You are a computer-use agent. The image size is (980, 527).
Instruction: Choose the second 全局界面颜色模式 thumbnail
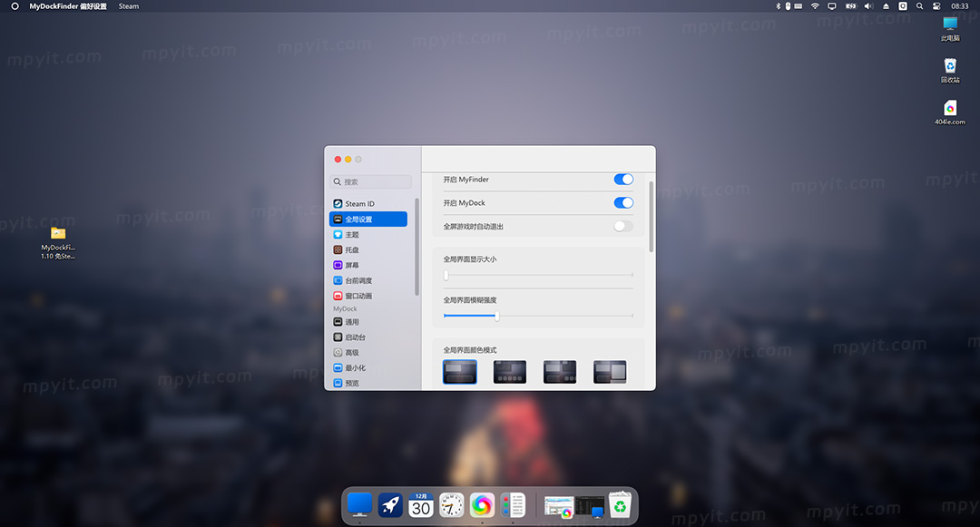509,372
